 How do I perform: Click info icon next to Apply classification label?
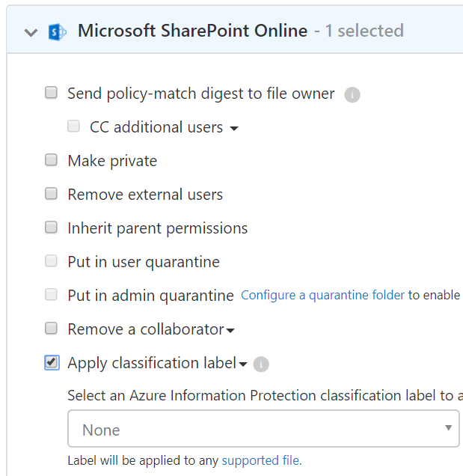click(261, 364)
